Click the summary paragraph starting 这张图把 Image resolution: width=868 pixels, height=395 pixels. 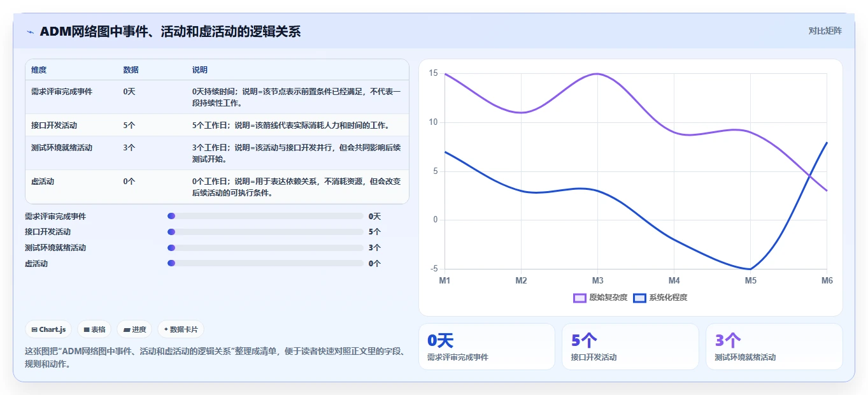[215, 357]
